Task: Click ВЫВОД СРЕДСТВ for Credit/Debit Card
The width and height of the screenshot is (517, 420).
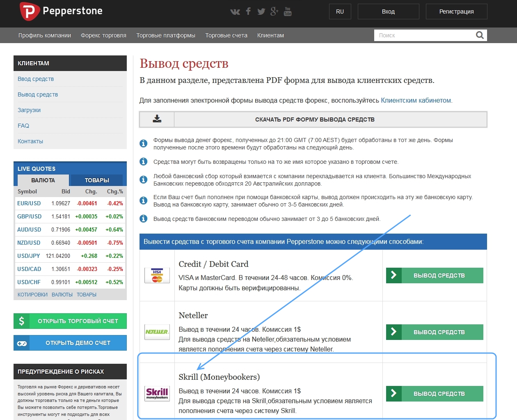Action: [x=435, y=275]
